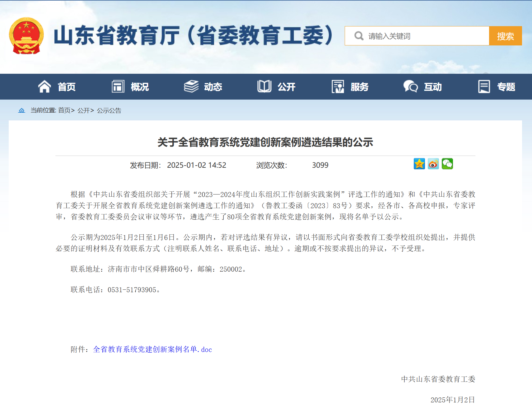Click the search magnifier icon
532x417 pixels.
pos(359,36)
